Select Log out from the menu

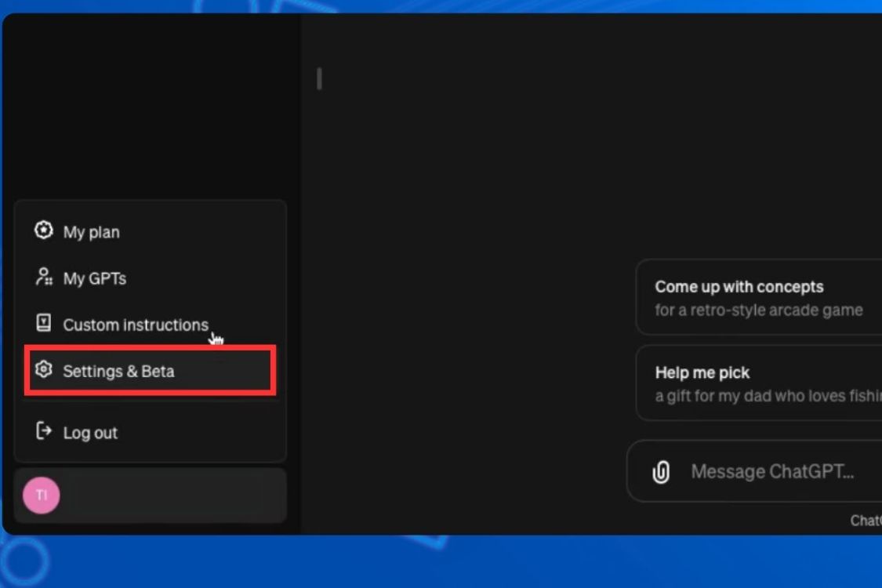coord(90,433)
